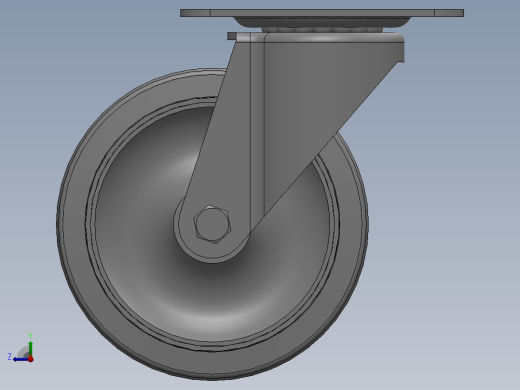Select the hex bolt head at wheel axle
The height and width of the screenshot is (390, 520).
[212, 224]
